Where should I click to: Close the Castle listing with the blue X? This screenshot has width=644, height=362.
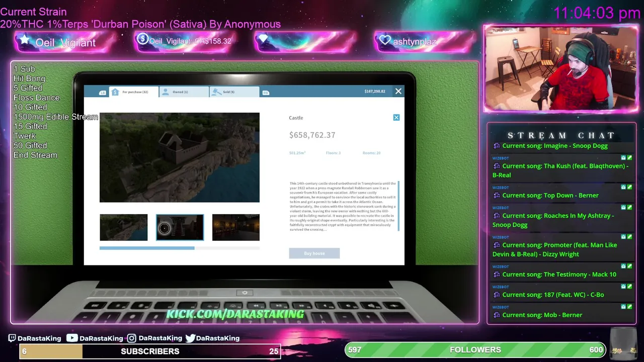[396, 118]
